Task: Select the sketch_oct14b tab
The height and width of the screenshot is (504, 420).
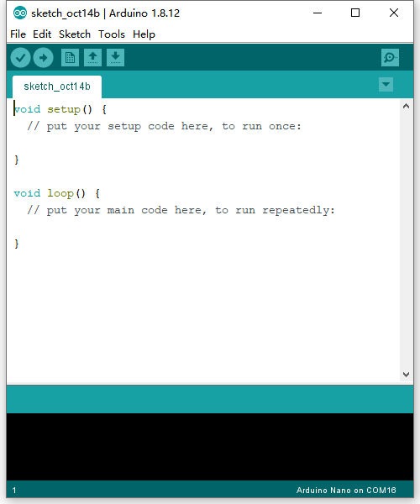Action: coord(57,87)
